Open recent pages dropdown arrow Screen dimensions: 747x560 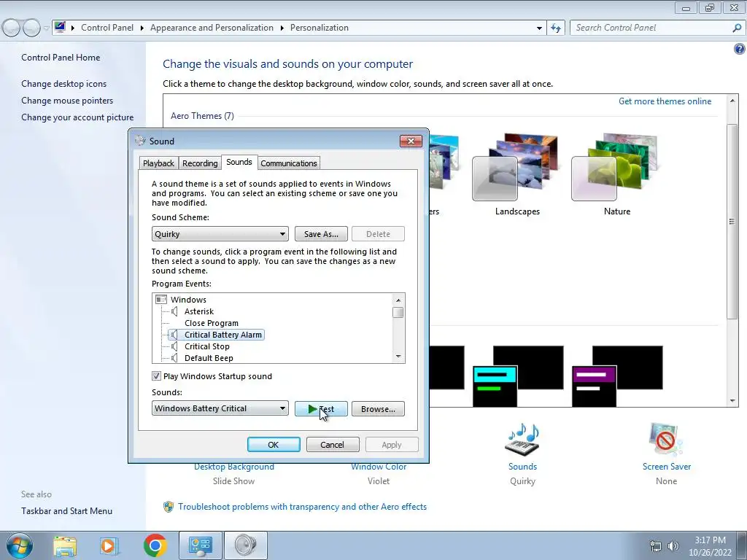point(46,28)
